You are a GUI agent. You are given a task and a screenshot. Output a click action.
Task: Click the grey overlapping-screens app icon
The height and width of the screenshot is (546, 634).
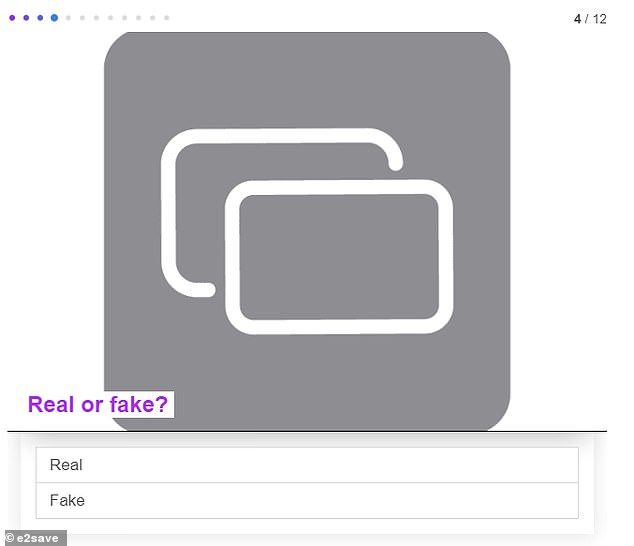pos(307,231)
